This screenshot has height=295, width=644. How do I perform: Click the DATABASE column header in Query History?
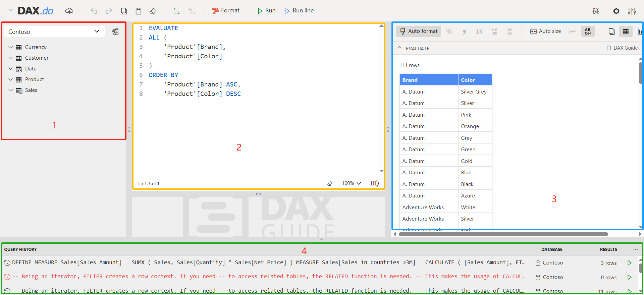(552, 249)
